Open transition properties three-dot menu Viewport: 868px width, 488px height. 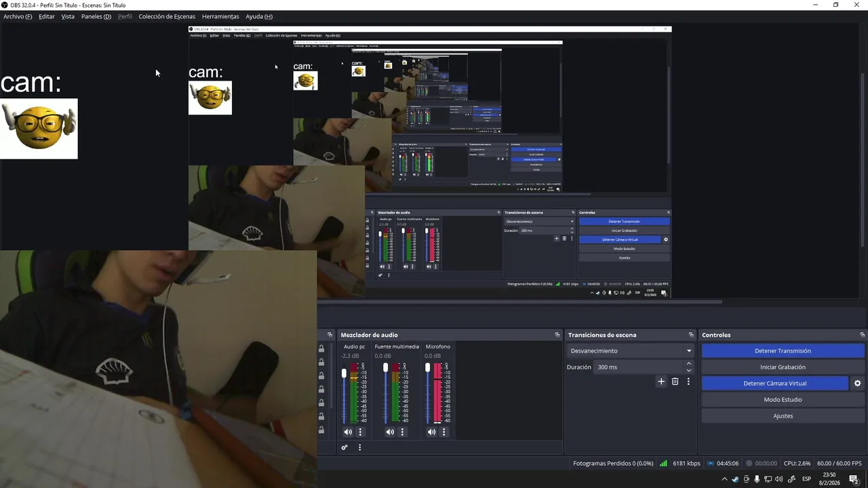click(x=688, y=382)
